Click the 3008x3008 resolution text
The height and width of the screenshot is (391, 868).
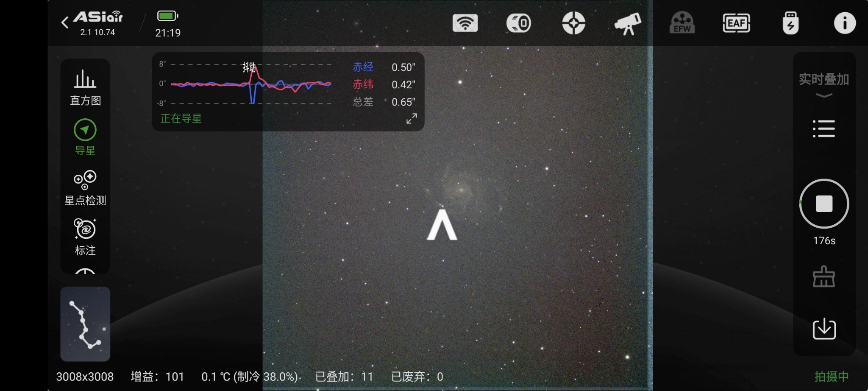coord(85,377)
